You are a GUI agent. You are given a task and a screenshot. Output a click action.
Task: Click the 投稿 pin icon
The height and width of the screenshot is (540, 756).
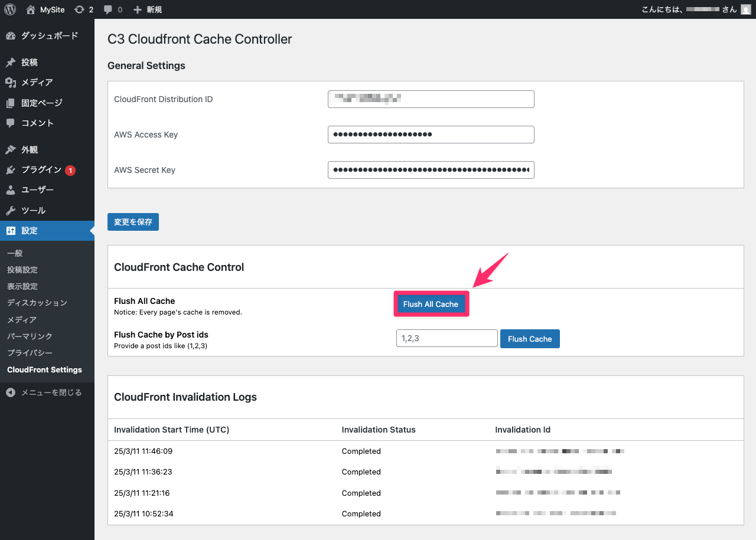(x=11, y=63)
